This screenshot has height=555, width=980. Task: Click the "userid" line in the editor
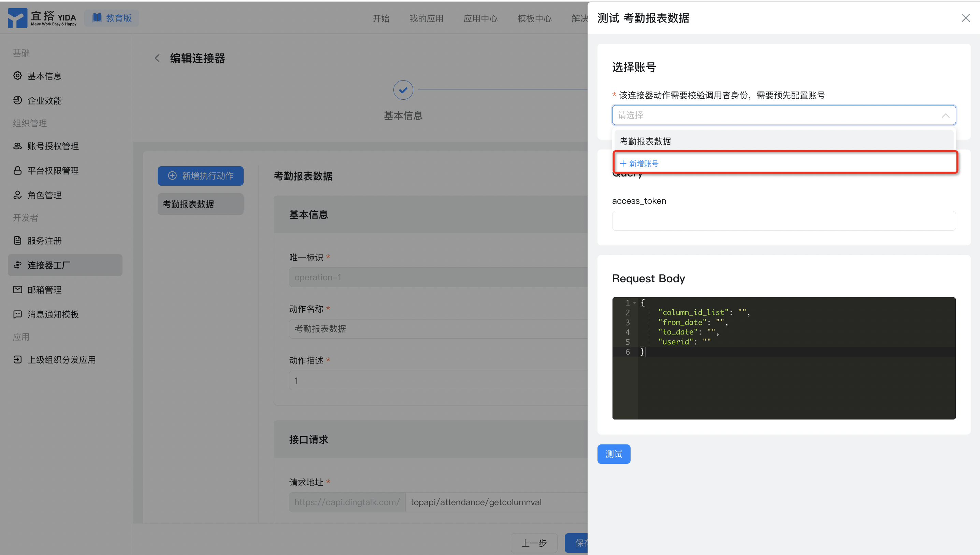pos(684,342)
